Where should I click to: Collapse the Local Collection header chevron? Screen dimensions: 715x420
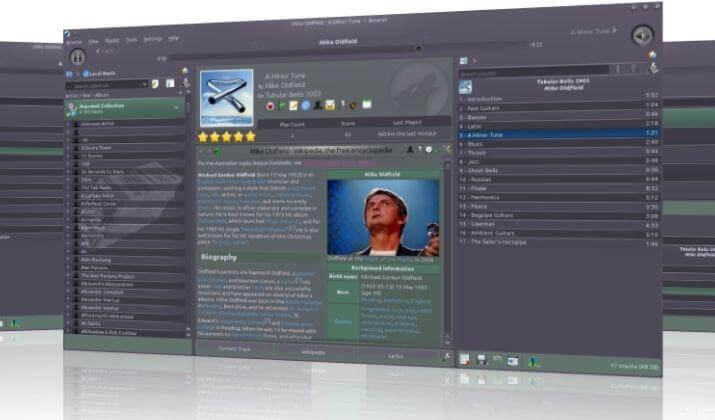(x=176, y=108)
